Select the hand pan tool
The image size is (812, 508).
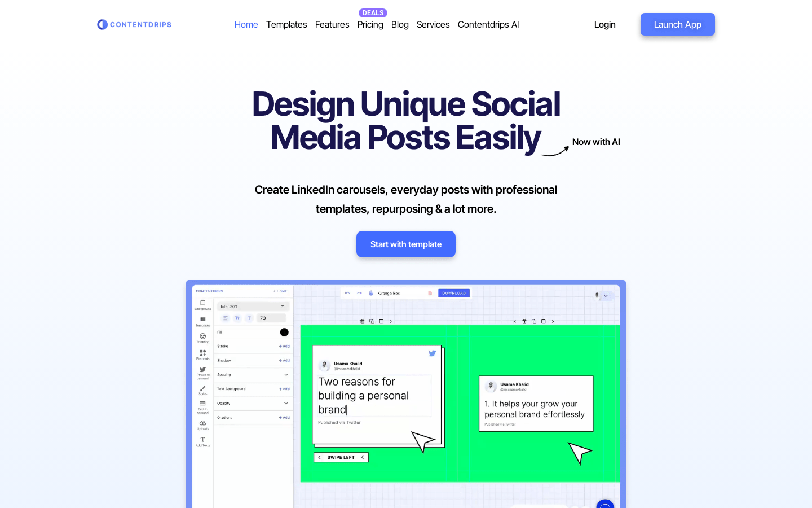click(371, 293)
